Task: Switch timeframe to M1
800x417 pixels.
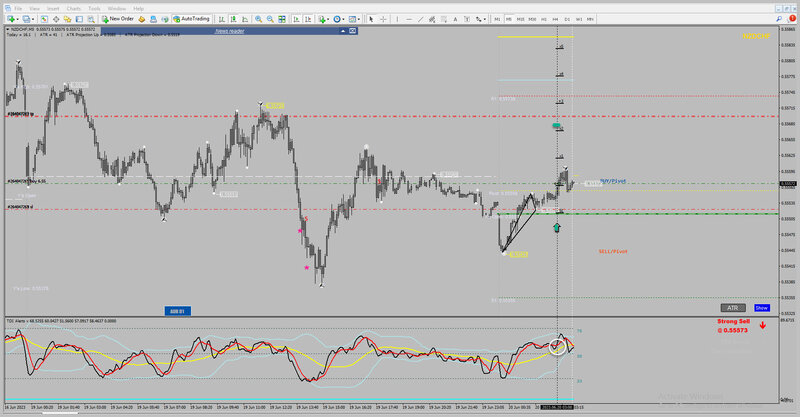Action: 497,19
